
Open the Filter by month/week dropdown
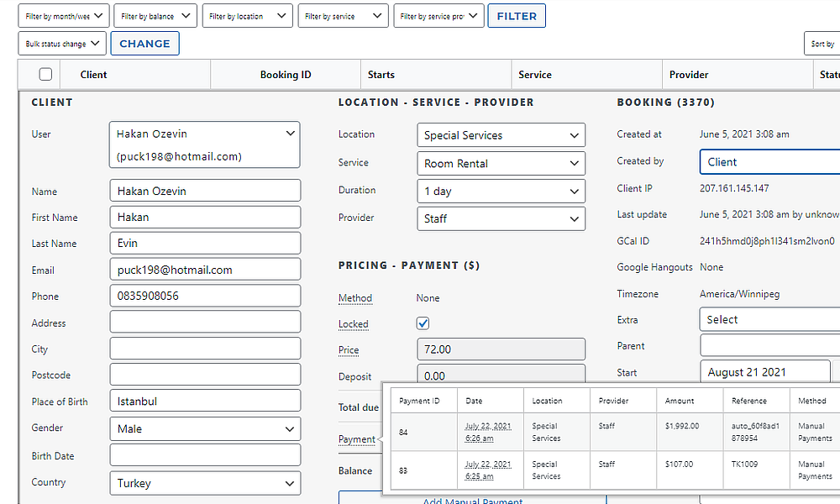click(x=63, y=15)
